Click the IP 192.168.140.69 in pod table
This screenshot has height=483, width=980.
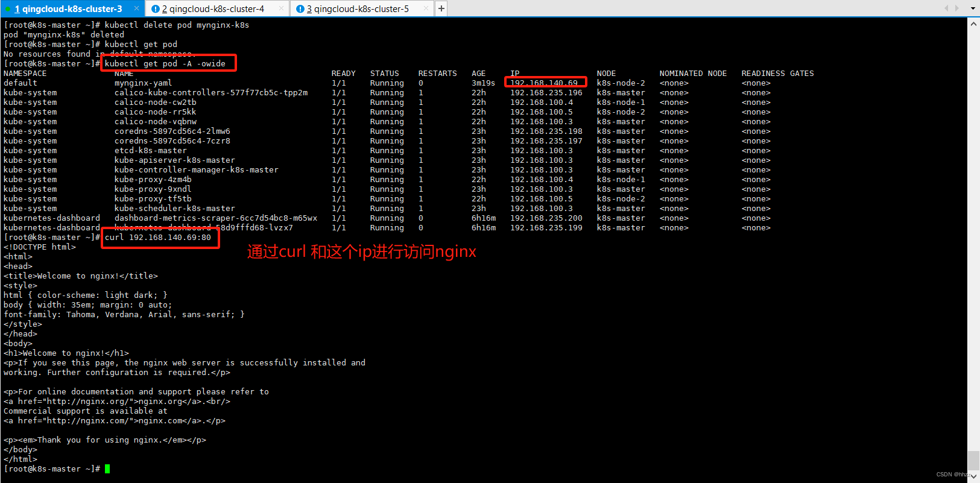(x=544, y=83)
